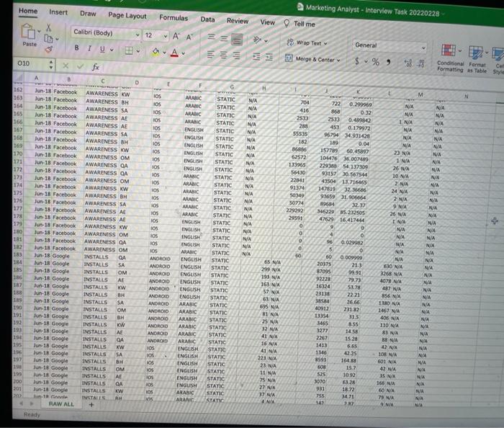Open the View ribbon tab
504x428 pixels.
267,22
